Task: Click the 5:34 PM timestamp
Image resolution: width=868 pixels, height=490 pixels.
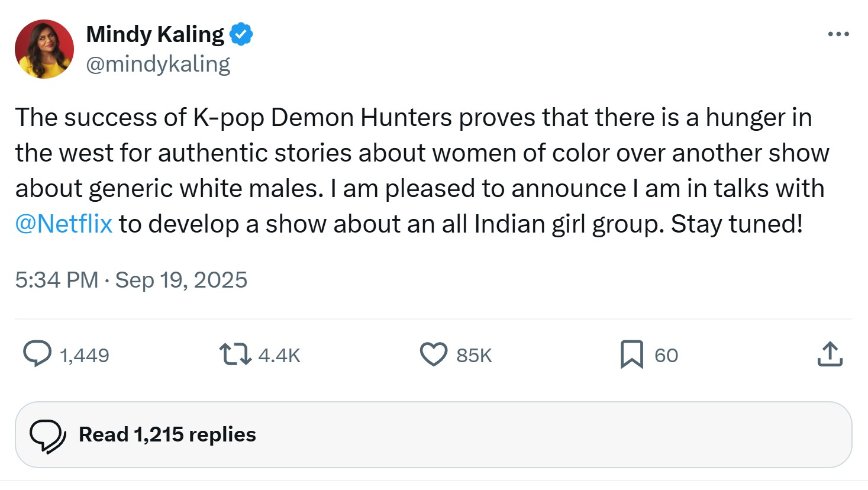Action: click(x=57, y=280)
